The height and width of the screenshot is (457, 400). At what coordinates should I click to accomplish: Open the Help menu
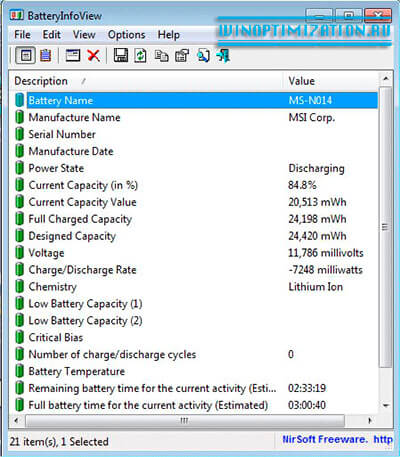(169, 35)
